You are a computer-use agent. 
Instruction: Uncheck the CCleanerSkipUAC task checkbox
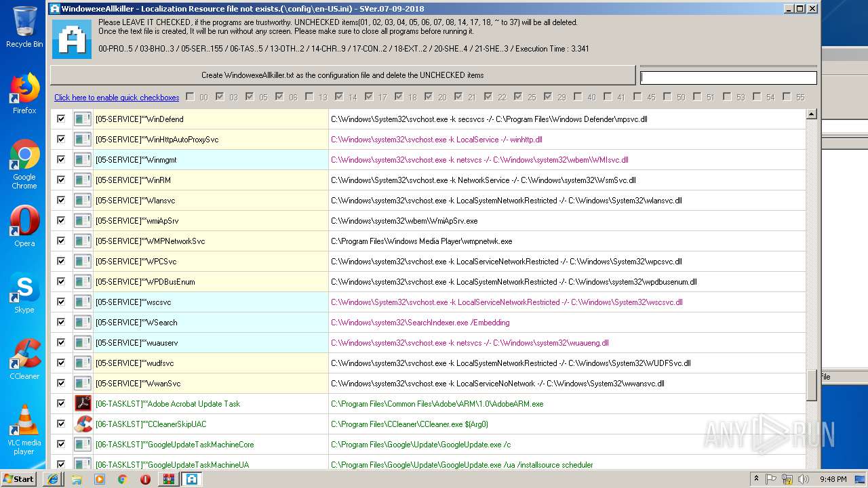[61, 424]
